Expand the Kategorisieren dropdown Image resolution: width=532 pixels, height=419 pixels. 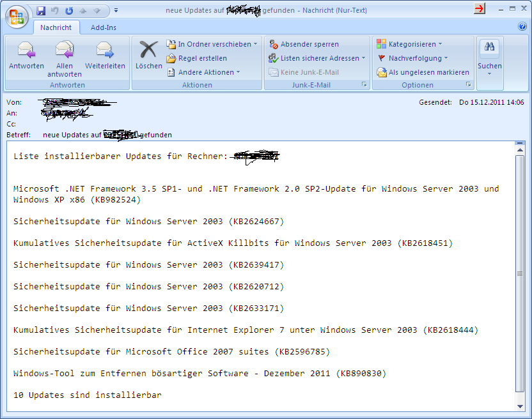pos(409,44)
